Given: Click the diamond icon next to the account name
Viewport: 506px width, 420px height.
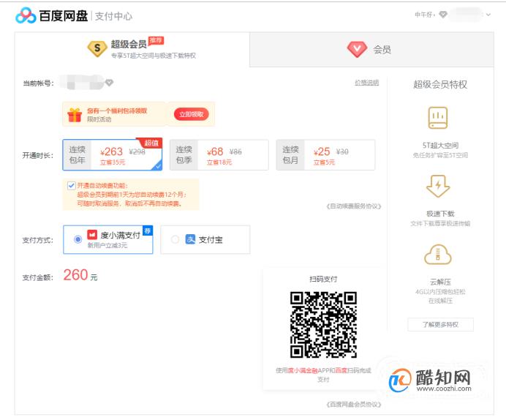Looking at the screenshot, I should [110, 83].
